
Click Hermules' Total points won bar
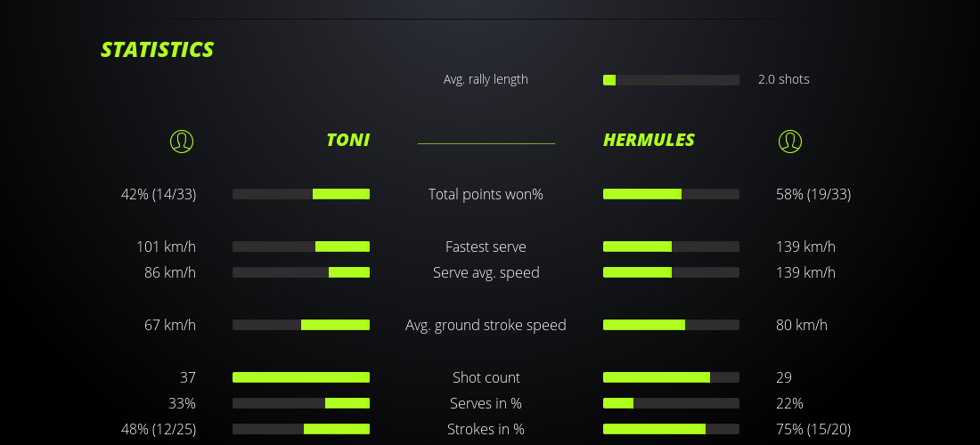(x=671, y=194)
